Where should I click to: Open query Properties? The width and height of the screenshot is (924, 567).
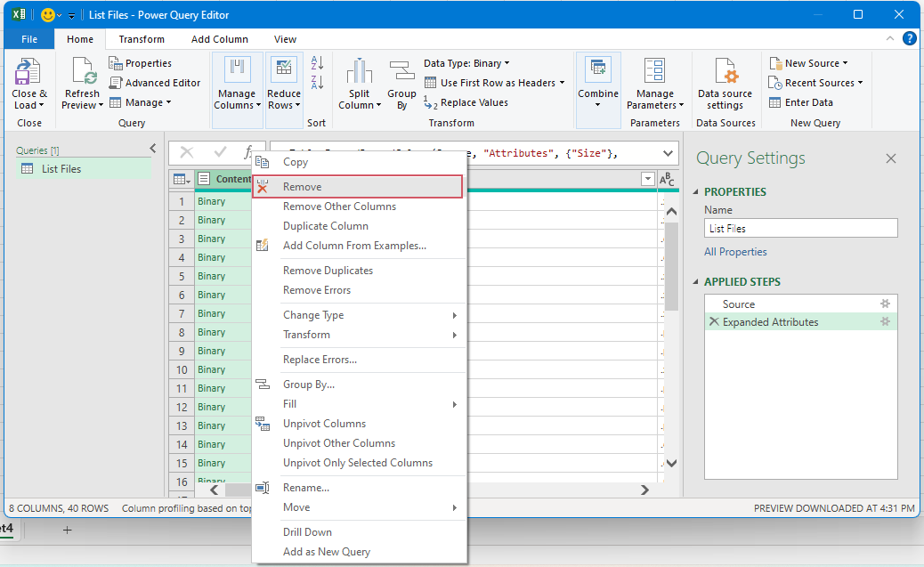click(141, 63)
